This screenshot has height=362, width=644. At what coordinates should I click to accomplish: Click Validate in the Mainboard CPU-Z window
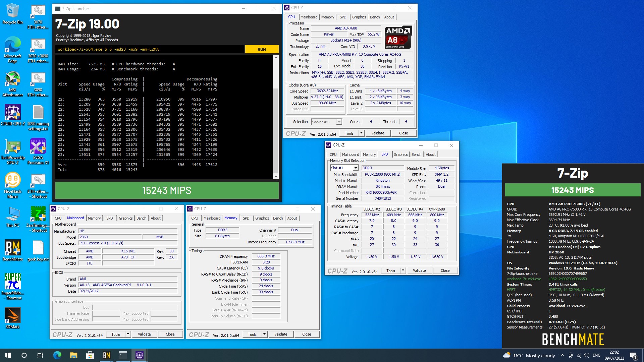point(144,334)
